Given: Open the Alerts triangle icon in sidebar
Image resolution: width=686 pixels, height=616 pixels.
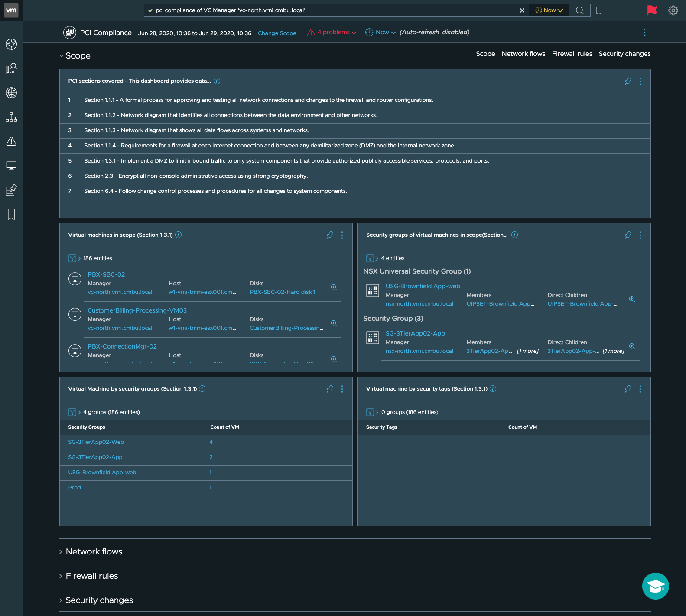Looking at the screenshot, I should click(x=11, y=141).
